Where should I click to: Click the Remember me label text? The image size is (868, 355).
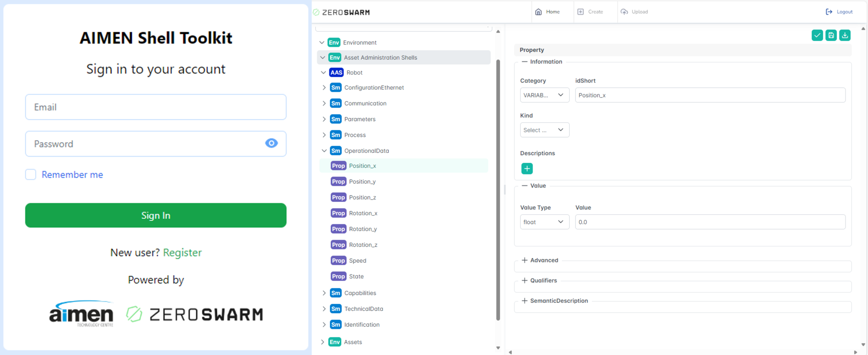click(72, 174)
